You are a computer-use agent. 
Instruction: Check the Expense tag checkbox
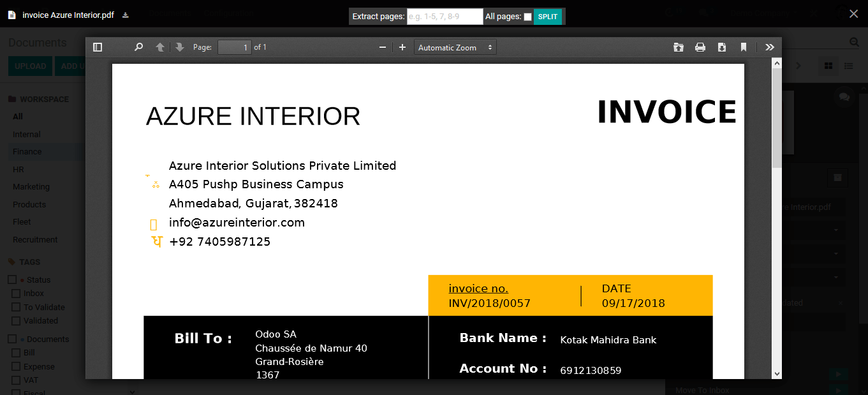coord(17,367)
